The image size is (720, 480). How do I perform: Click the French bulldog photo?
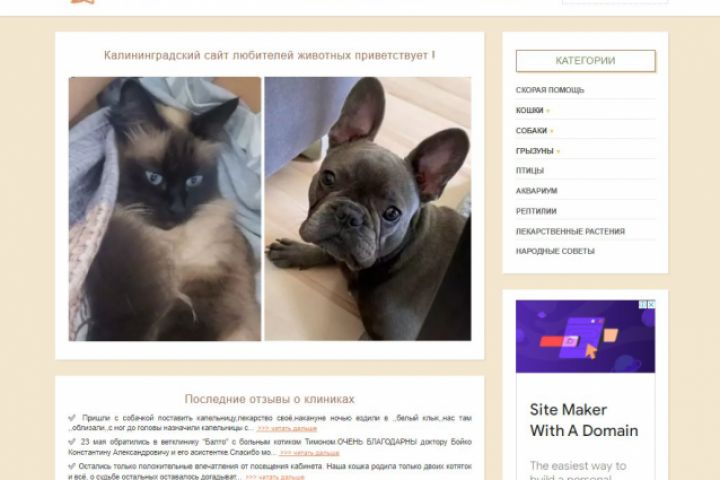point(368,209)
